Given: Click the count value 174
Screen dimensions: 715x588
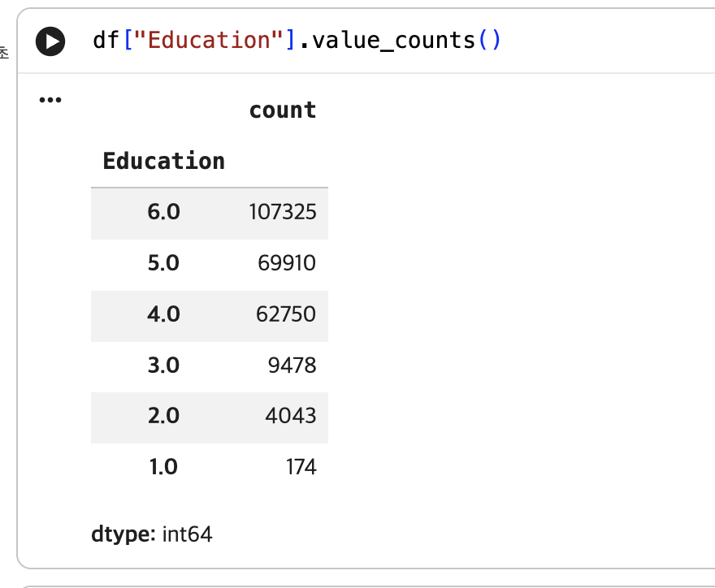Looking at the screenshot, I should (x=301, y=467).
